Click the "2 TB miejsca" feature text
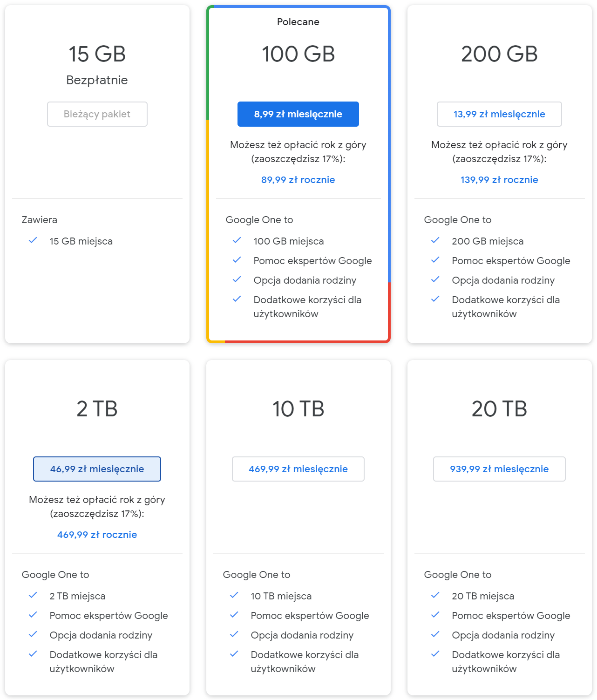The image size is (597, 700). tap(77, 596)
